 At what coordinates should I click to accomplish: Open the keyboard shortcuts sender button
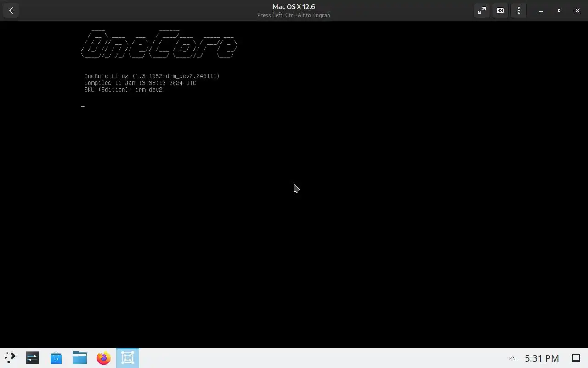click(x=500, y=11)
